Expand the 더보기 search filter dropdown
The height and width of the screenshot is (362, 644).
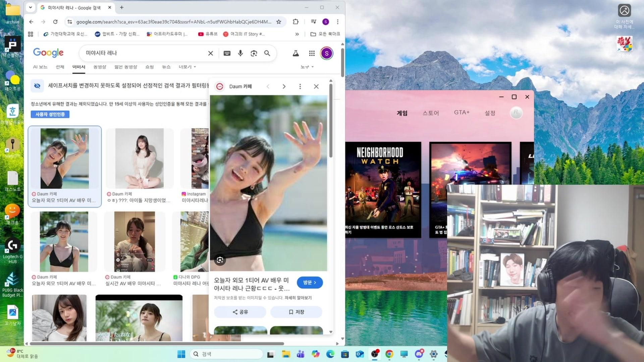[187, 67]
